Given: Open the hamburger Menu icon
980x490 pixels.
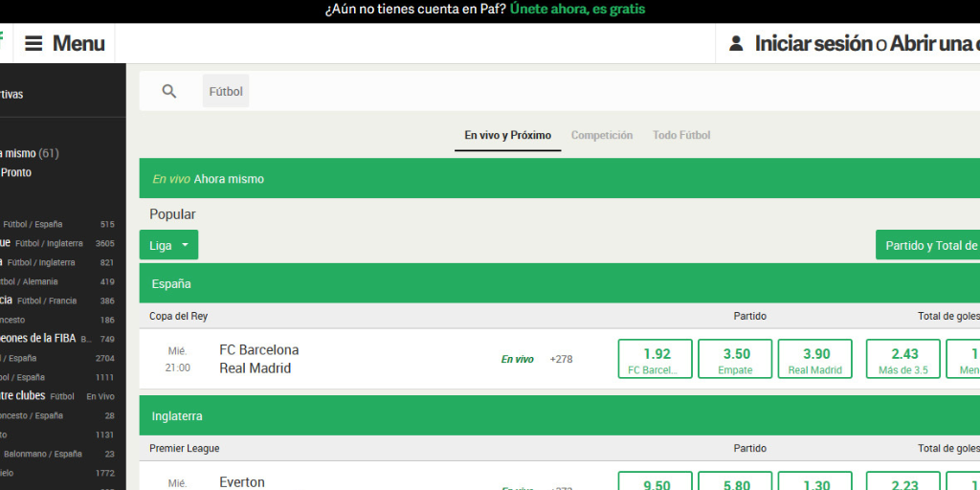Looking at the screenshot, I should pos(33,43).
